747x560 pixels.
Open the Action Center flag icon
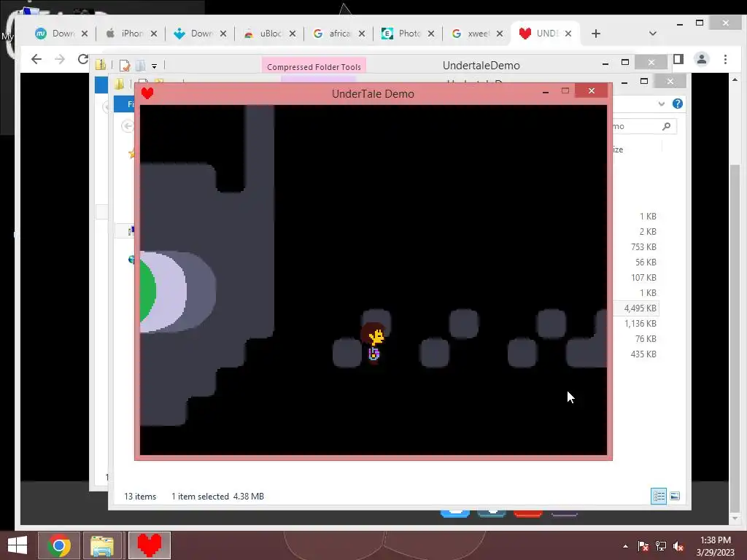pos(643,546)
